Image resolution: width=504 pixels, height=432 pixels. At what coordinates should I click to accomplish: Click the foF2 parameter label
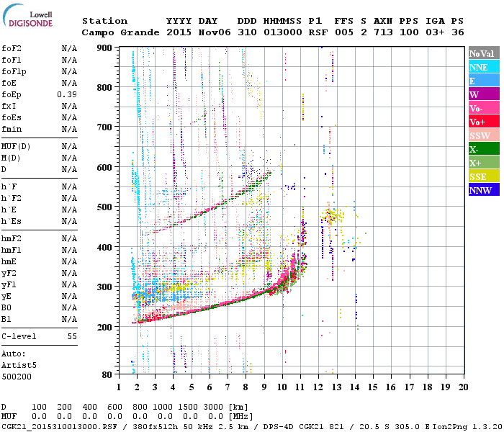coord(12,48)
